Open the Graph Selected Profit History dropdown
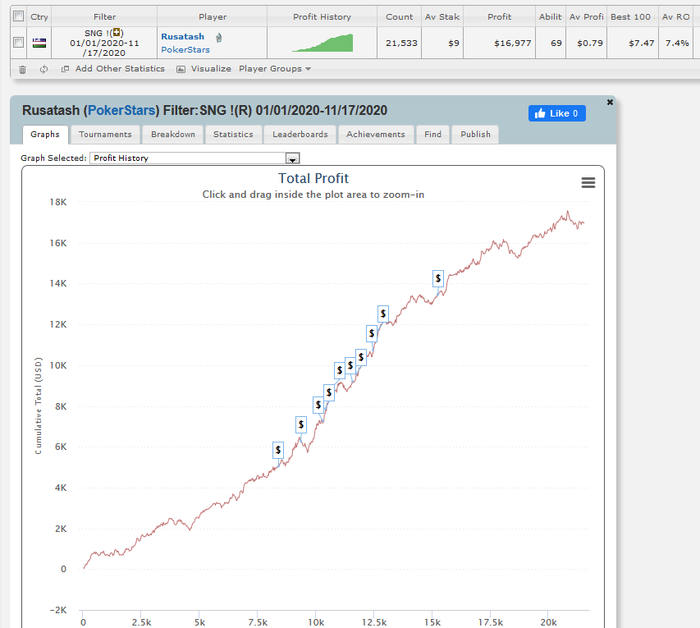 (x=292, y=158)
